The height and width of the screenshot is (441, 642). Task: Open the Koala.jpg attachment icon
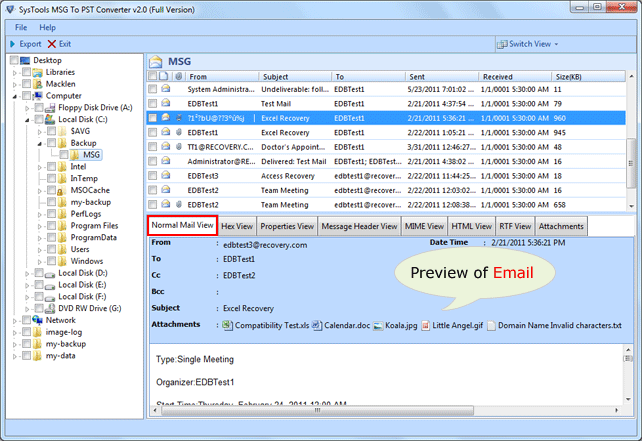point(378,326)
